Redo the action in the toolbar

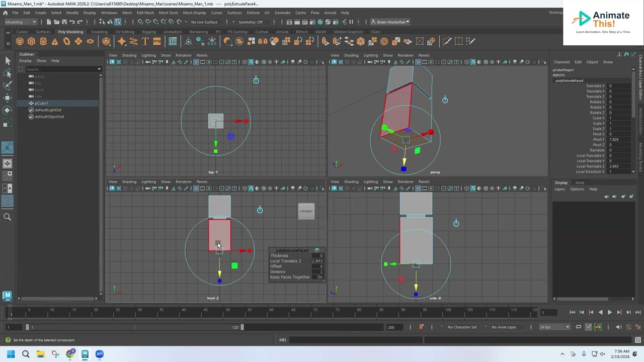pyautogui.click(x=80, y=22)
